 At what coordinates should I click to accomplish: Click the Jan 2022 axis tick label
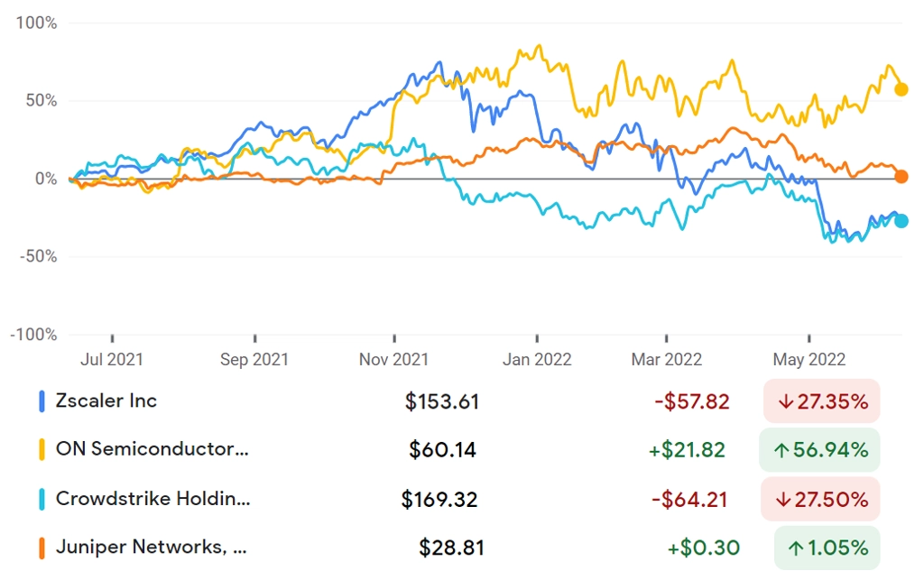click(x=537, y=359)
